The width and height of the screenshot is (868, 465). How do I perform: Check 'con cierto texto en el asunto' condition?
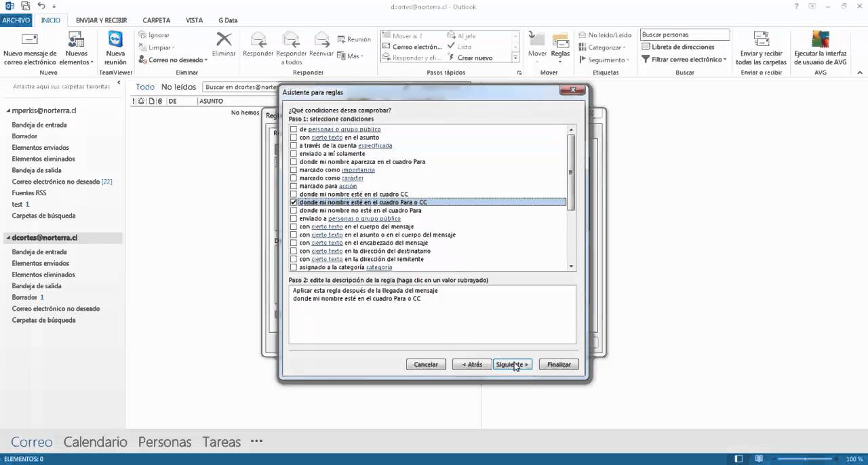pyautogui.click(x=294, y=138)
